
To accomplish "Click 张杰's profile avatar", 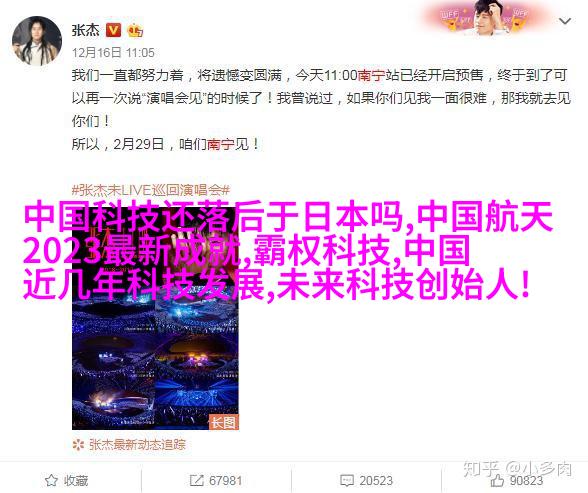I will (x=37, y=40).
